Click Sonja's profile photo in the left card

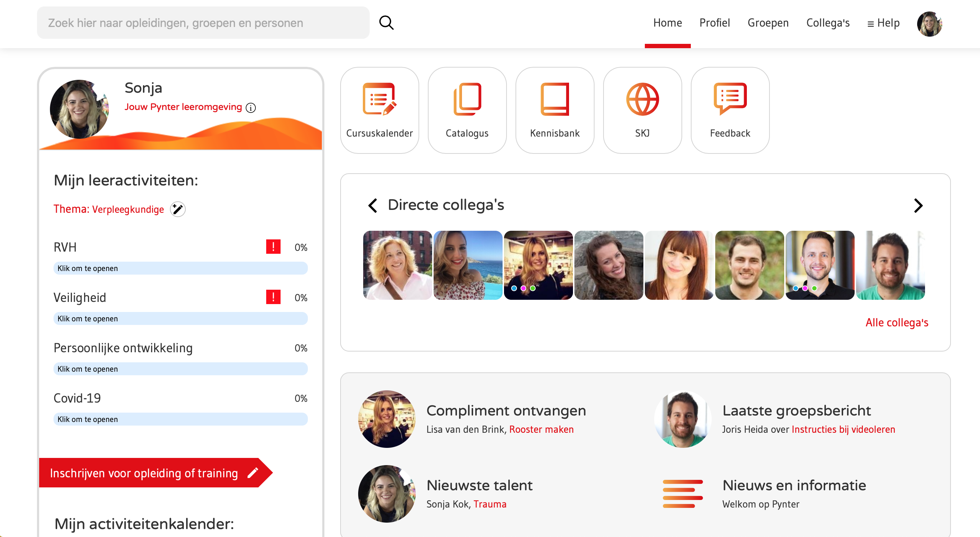[x=79, y=109]
